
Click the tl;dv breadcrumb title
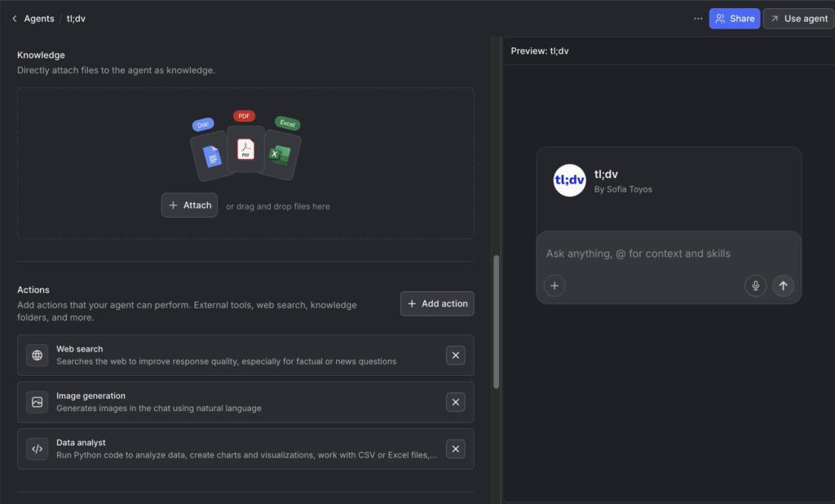pos(76,19)
